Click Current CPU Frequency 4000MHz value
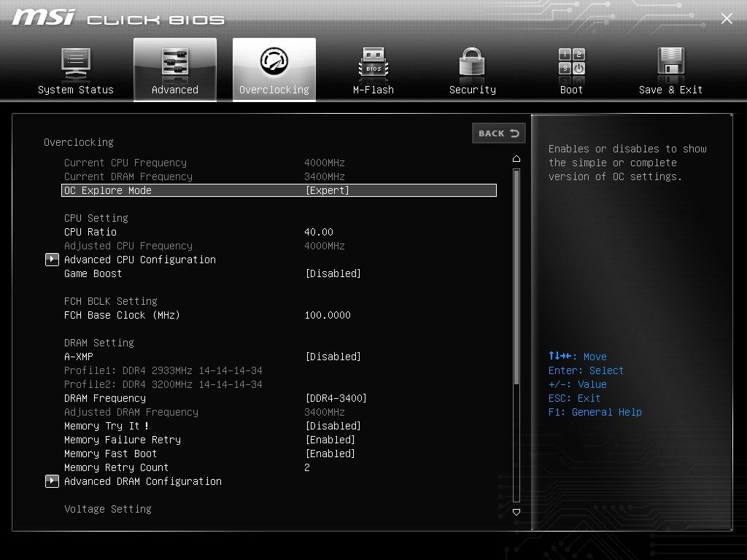 point(325,163)
